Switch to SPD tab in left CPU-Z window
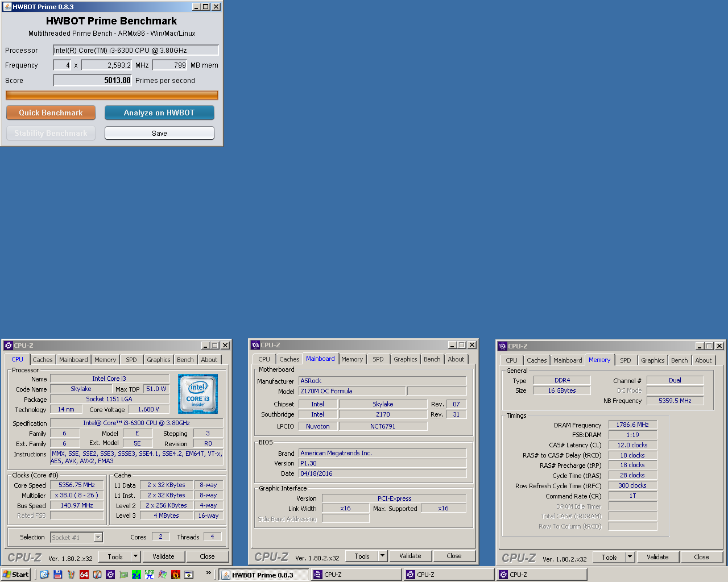This screenshot has width=728, height=582. [x=131, y=360]
